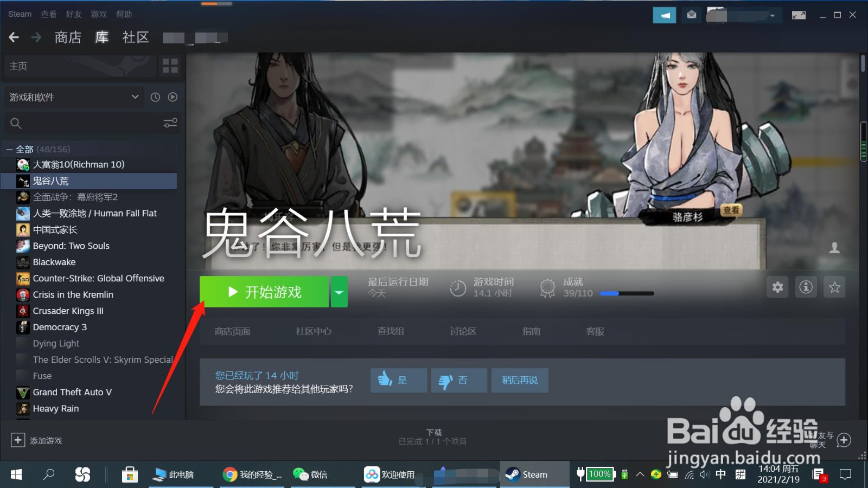868x488 pixels.
Task: Show game info icon
Action: coord(806,287)
